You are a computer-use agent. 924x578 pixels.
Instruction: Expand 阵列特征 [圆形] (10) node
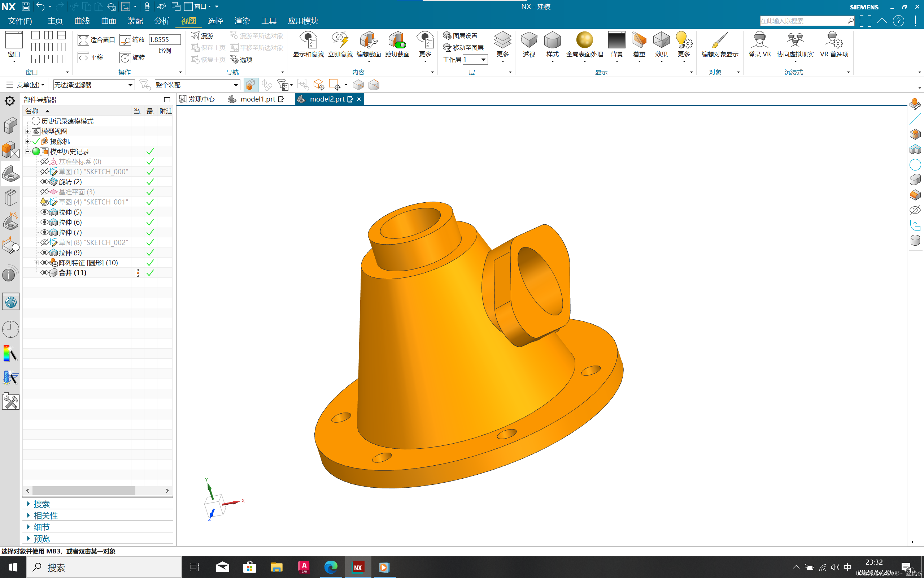pyautogui.click(x=36, y=263)
